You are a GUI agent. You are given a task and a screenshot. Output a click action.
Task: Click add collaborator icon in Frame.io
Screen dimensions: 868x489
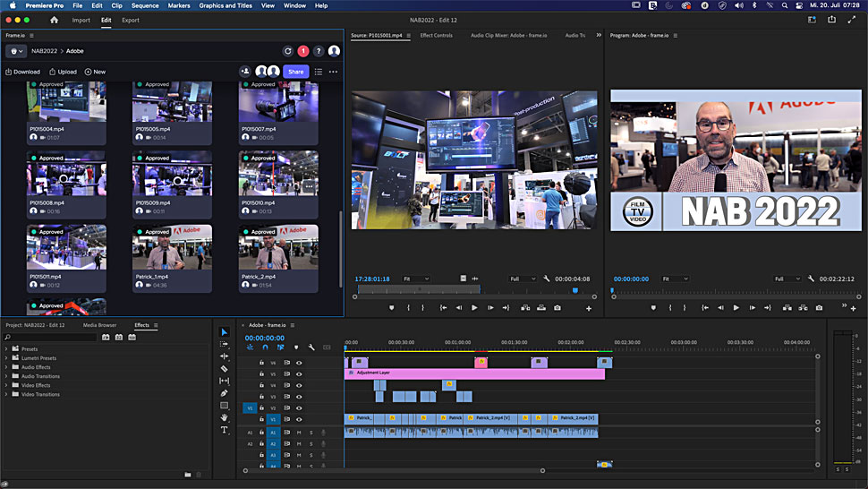coord(245,72)
